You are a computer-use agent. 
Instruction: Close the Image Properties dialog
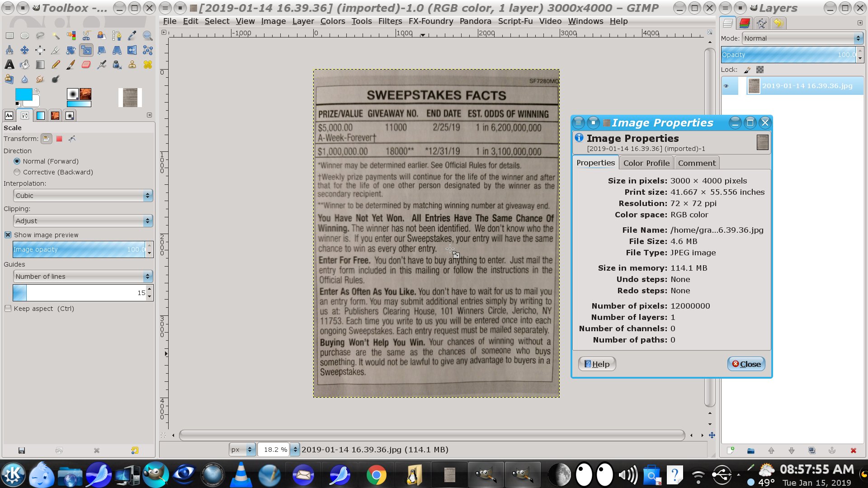tap(746, 364)
